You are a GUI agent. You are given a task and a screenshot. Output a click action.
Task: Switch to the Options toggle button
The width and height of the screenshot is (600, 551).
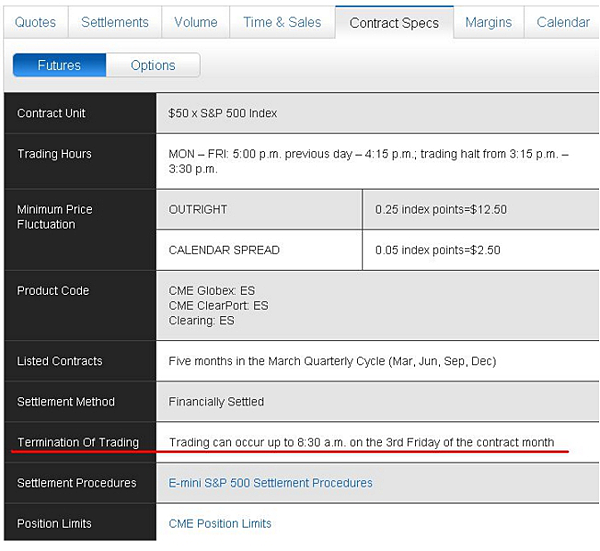pyautogui.click(x=153, y=65)
